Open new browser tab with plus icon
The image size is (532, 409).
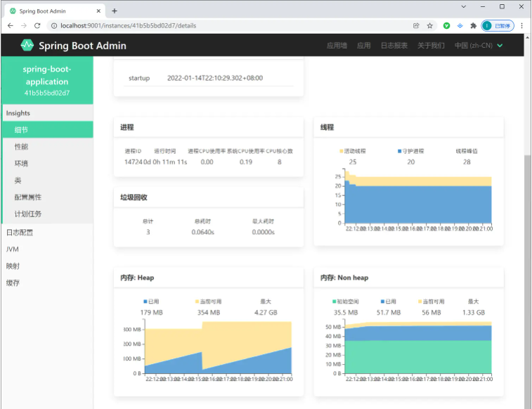coord(115,11)
